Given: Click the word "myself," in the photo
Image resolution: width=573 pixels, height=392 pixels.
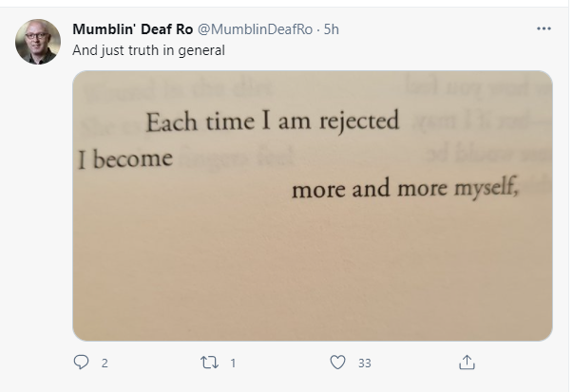Looking at the screenshot, I should pos(486,189).
